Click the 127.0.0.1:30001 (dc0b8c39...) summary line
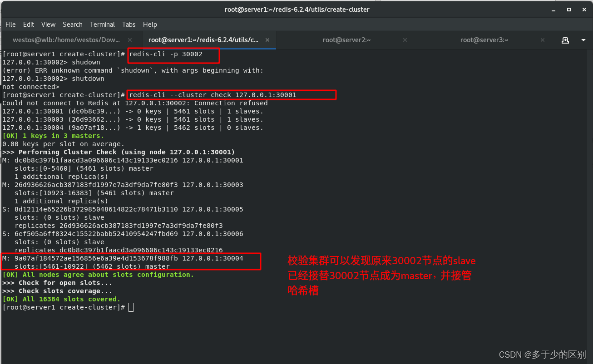 tap(133, 111)
